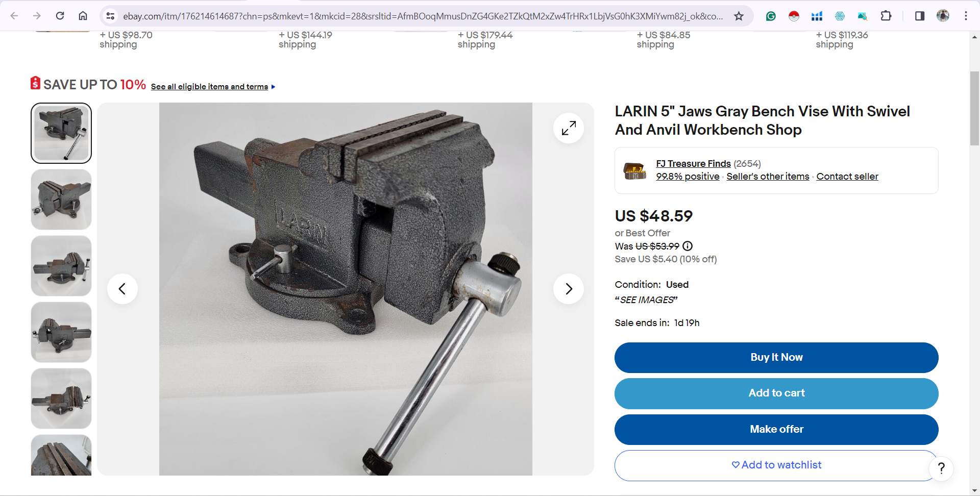Open the FJ Treasure Finds seller link
980x496 pixels.
(x=693, y=163)
